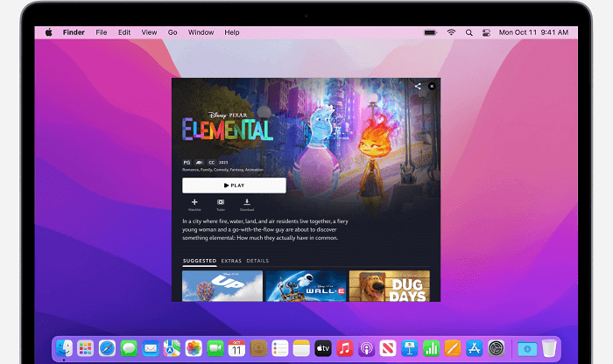Click the PG rating badge
Image resolution: width=613 pixels, height=364 pixels.
[187, 163]
